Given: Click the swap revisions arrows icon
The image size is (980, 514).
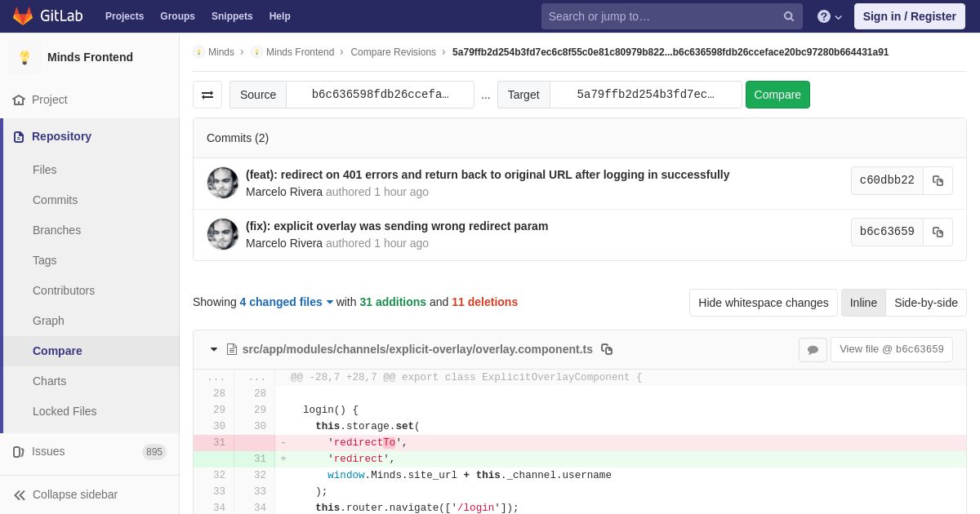Looking at the screenshot, I should click(x=207, y=95).
